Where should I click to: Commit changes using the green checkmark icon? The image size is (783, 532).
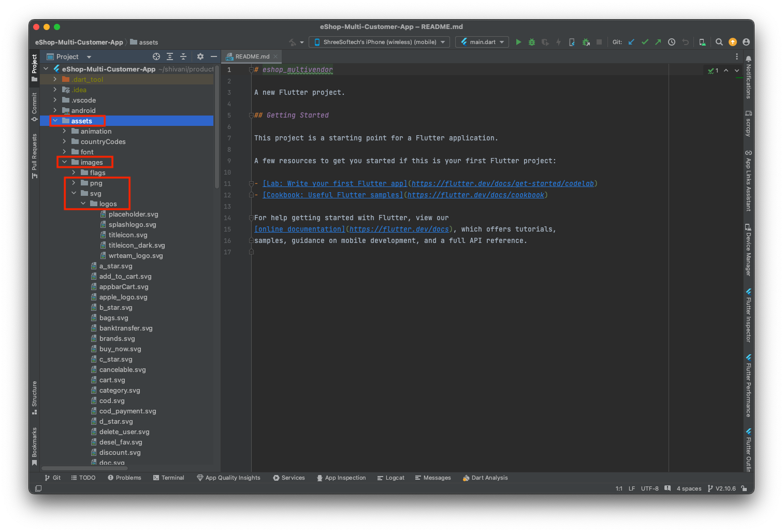tap(645, 42)
